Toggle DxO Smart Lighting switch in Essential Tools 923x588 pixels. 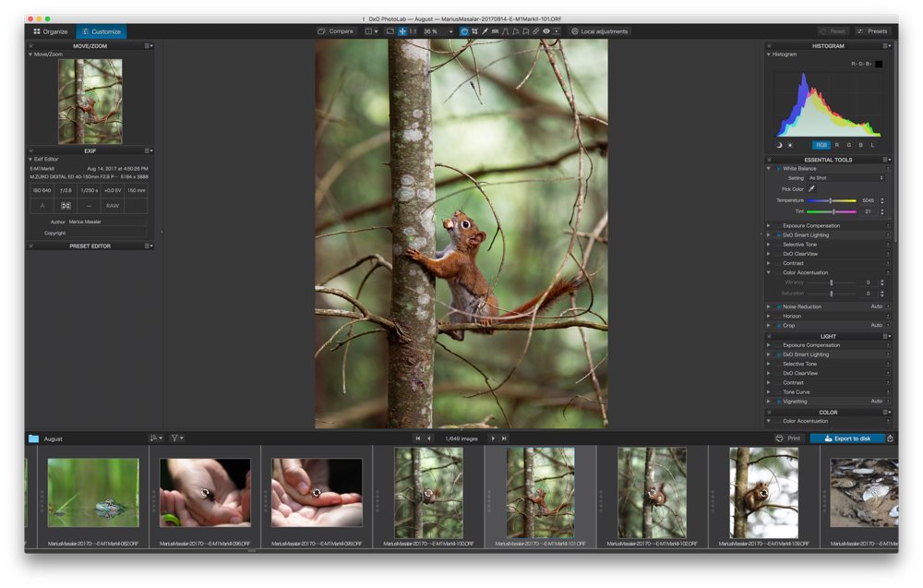[777, 234]
